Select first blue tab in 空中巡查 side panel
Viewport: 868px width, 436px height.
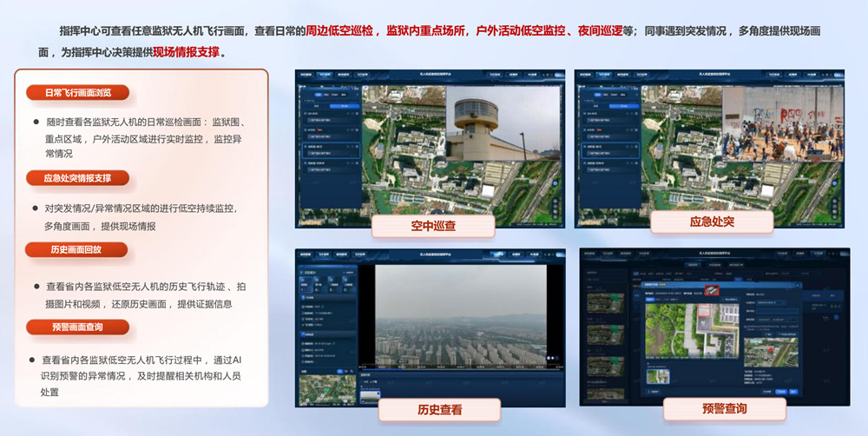click(x=319, y=95)
